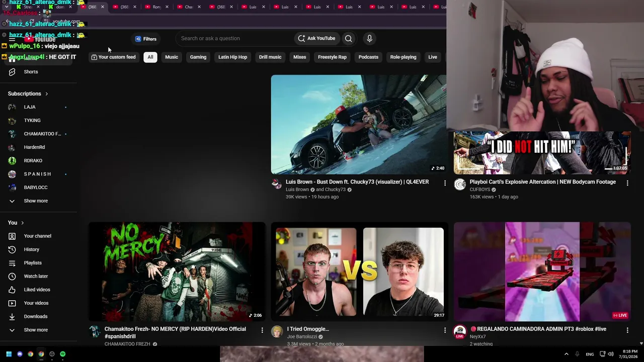
Task: Select the Role-playing filter chip
Action: (403, 57)
